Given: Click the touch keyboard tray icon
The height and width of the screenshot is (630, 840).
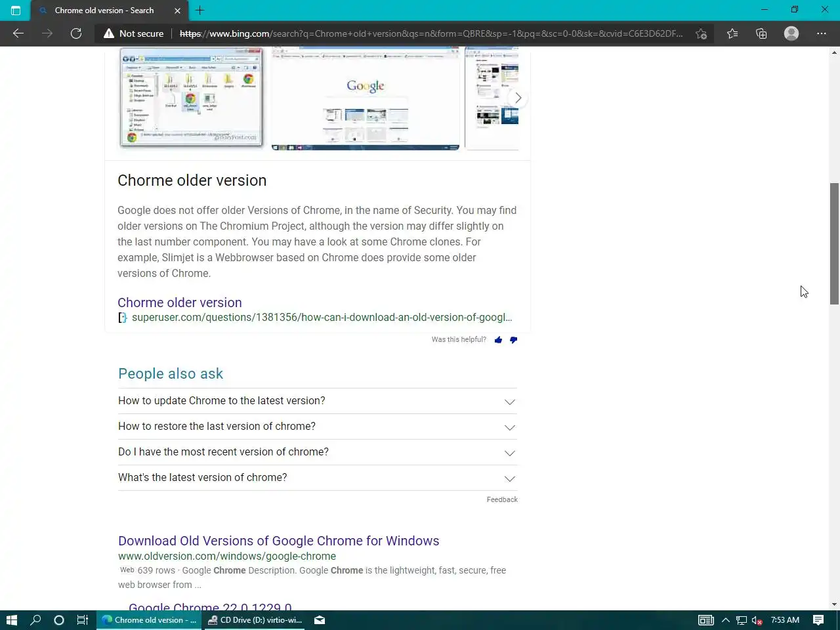Looking at the screenshot, I should point(706,620).
